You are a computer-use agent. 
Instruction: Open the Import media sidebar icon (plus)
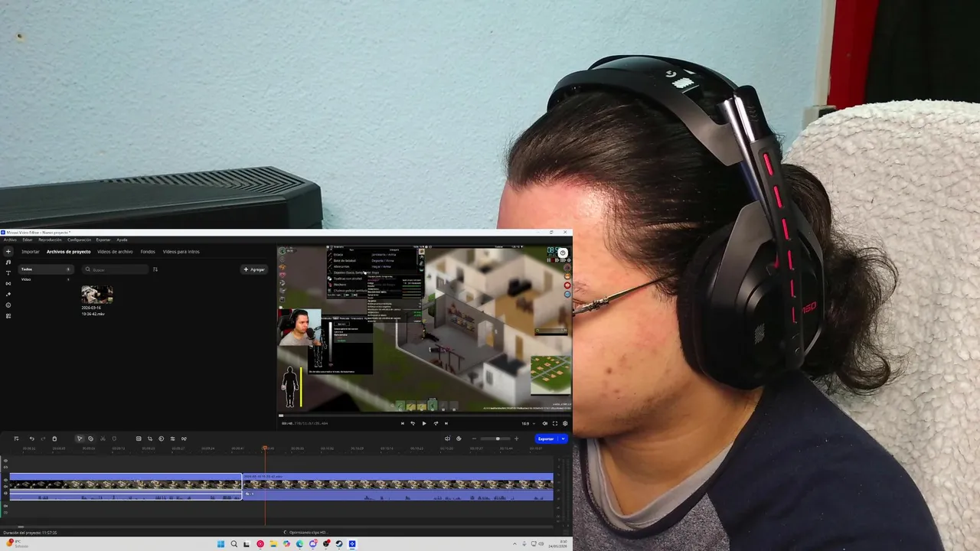point(8,251)
